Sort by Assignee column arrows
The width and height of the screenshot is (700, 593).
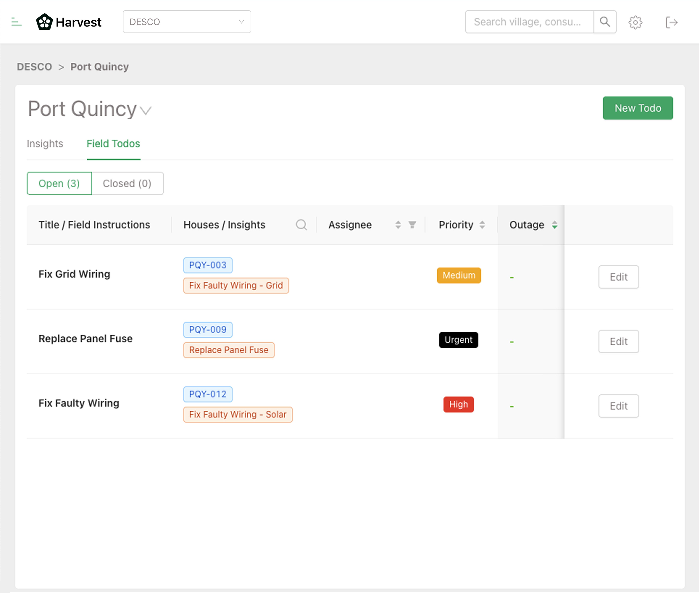(398, 225)
